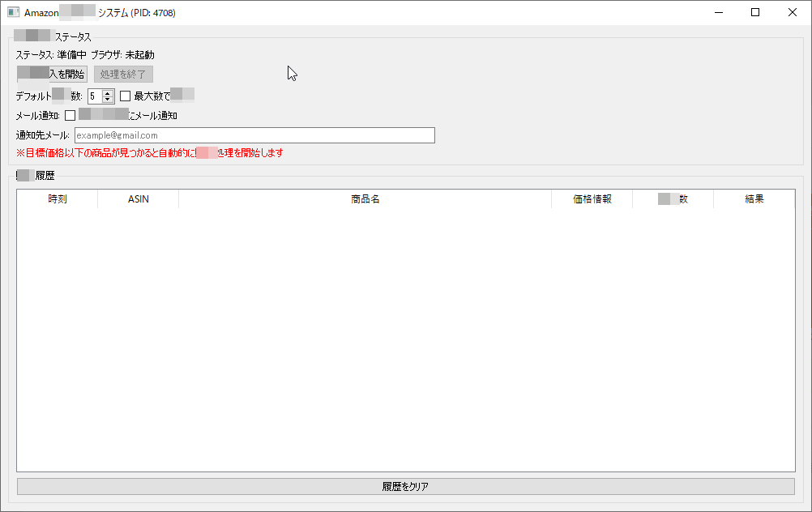812x512 pixels.
Task: Maximize the Amazon system window
Action: [755, 13]
